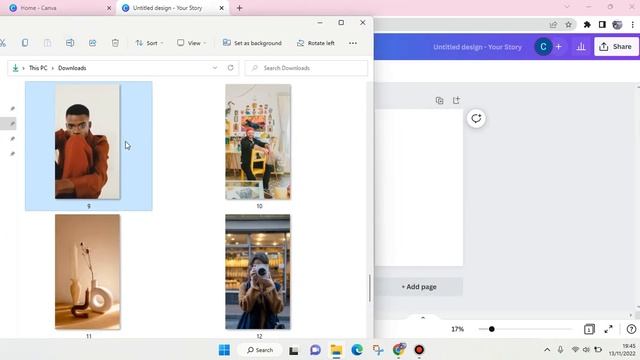
Task: Click the taskbar Search box
Action: pyautogui.click(x=260, y=350)
